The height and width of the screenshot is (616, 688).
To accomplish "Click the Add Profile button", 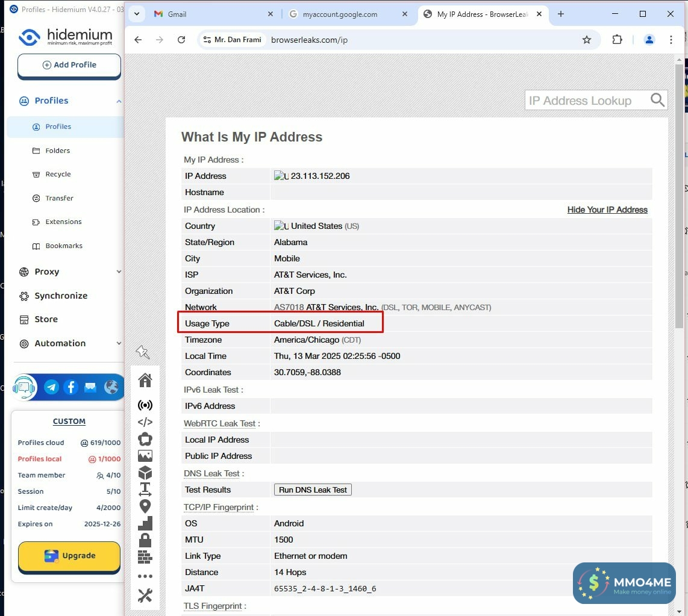I will (x=69, y=65).
